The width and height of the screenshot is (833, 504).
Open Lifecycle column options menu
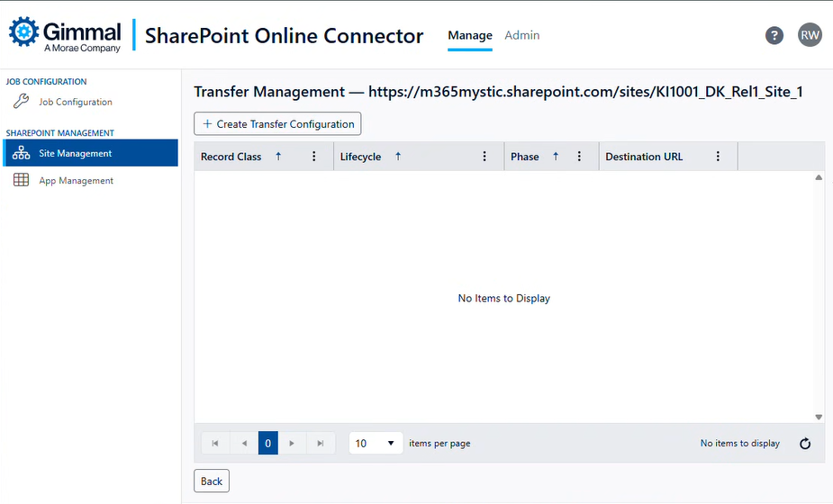pyautogui.click(x=484, y=157)
